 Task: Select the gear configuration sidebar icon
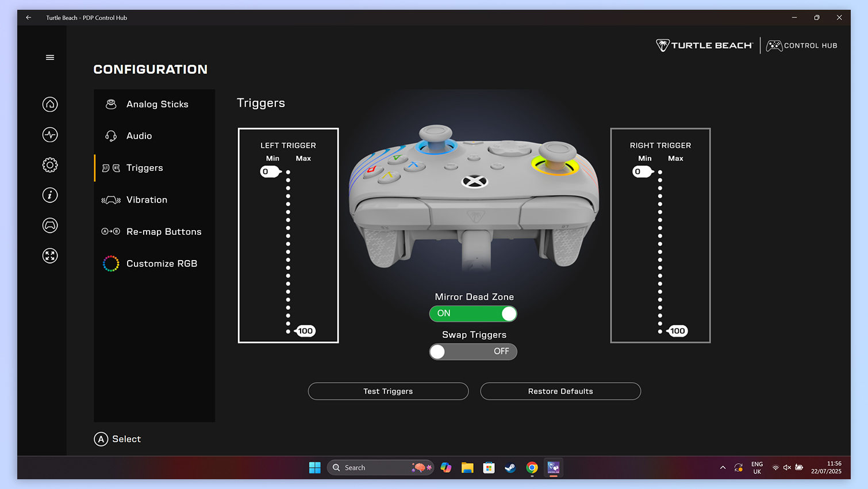[x=50, y=165]
